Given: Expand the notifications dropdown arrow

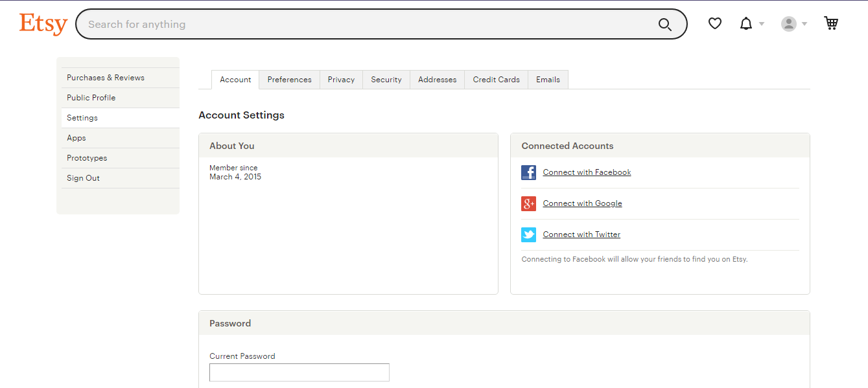Looking at the screenshot, I should pos(762,24).
